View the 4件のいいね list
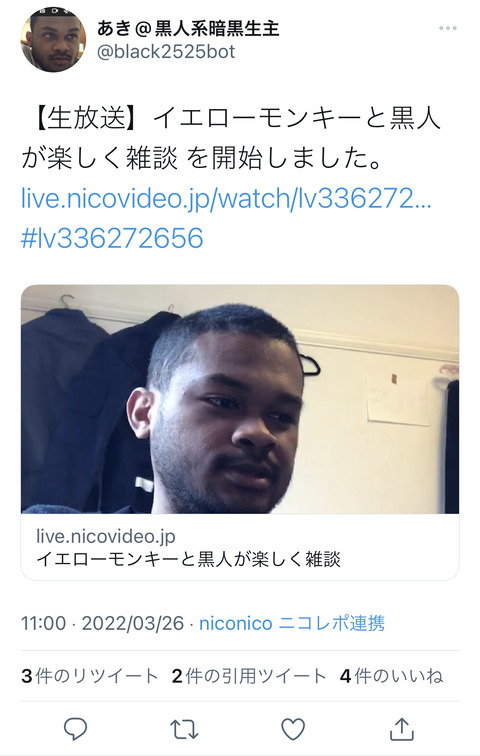Screen dimensions: 480x756 tap(391, 676)
